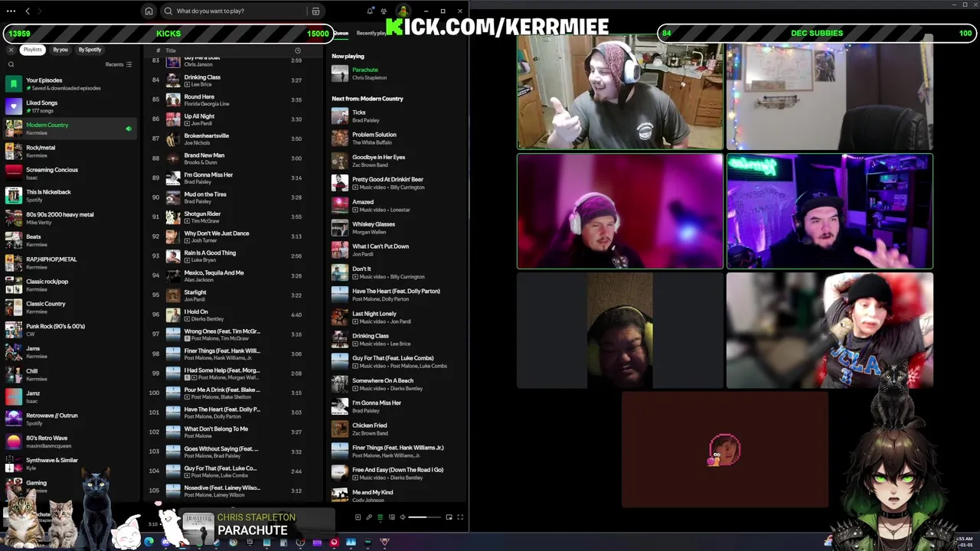This screenshot has height=551, width=980.
Task: Select Whiskey Glasses in the queue
Action: 397,227
